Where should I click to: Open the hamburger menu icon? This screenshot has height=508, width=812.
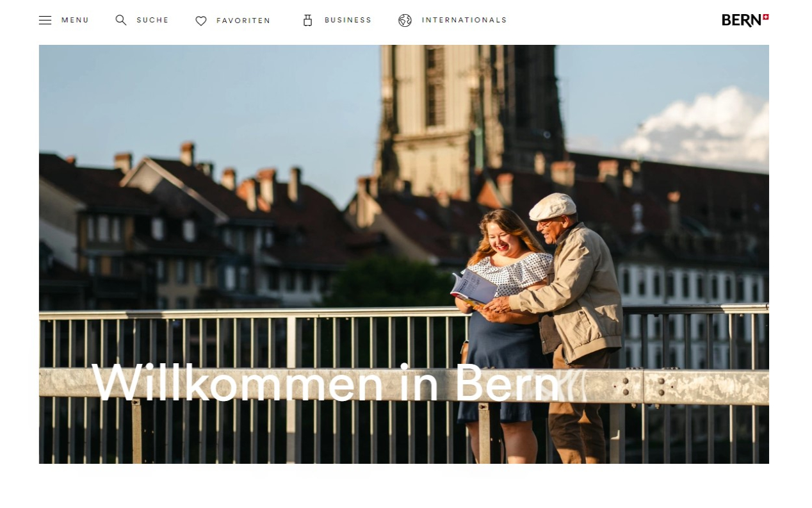pyautogui.click(x=45, y=20)
